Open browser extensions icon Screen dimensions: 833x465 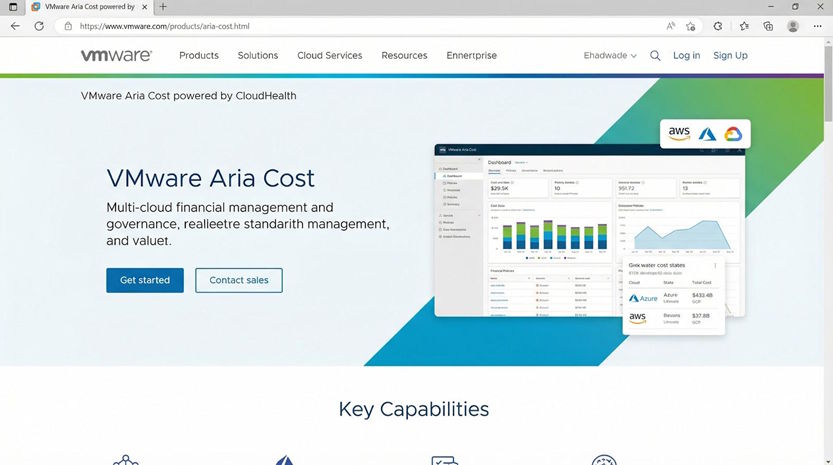718,26
